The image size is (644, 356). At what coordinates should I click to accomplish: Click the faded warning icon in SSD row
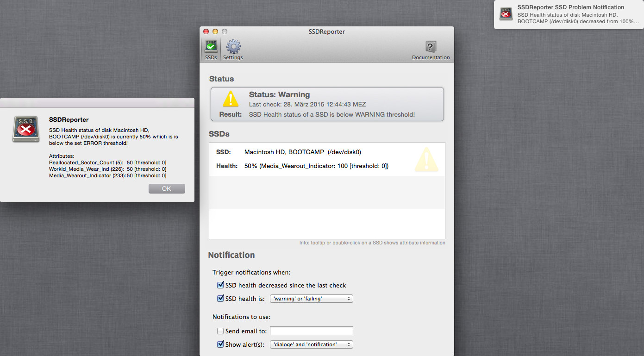coord(426,159)
